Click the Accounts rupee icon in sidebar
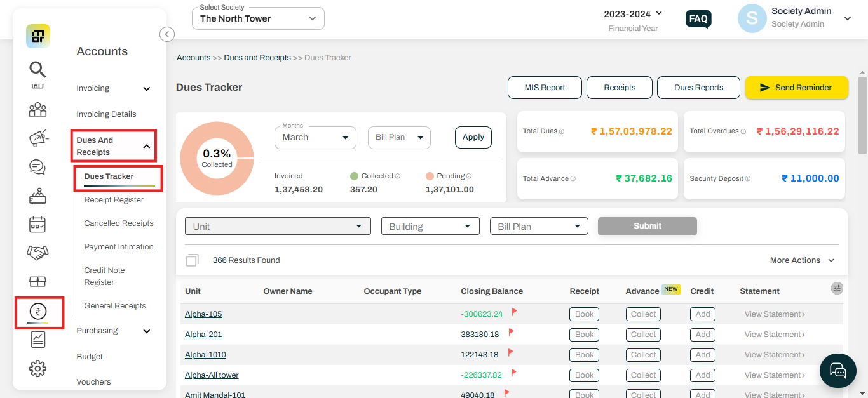This screenshot has height=398, width=868. point(38,312)
